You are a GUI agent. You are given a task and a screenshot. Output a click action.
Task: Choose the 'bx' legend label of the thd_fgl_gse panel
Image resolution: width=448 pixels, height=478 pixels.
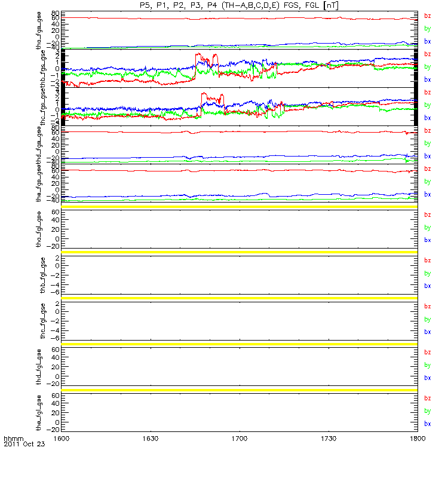click(x=428, y=378)
